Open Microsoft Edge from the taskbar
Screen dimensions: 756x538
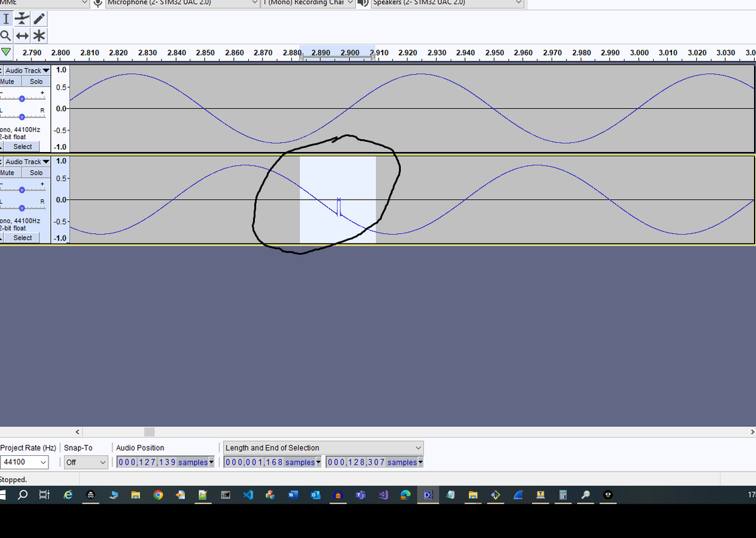click(x=406, y=494)
